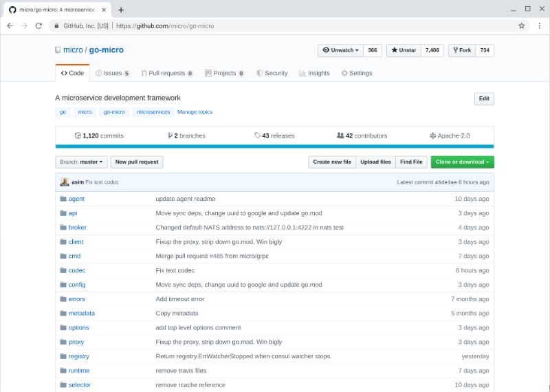Open the Unwatch notifications dropdown
Screen dimensions: 550x392
click(x=340, y=50)
